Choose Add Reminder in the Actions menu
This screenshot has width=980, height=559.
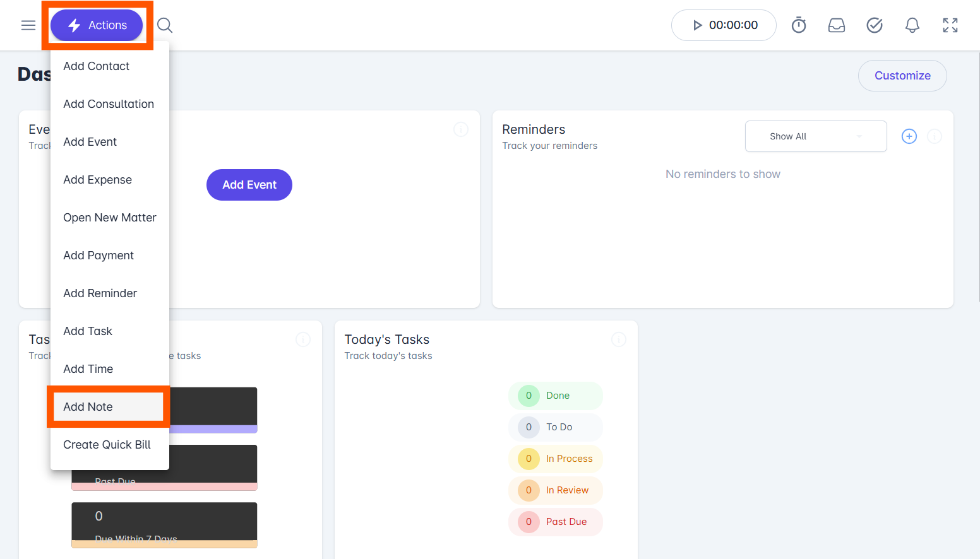[x=110, y=293]
